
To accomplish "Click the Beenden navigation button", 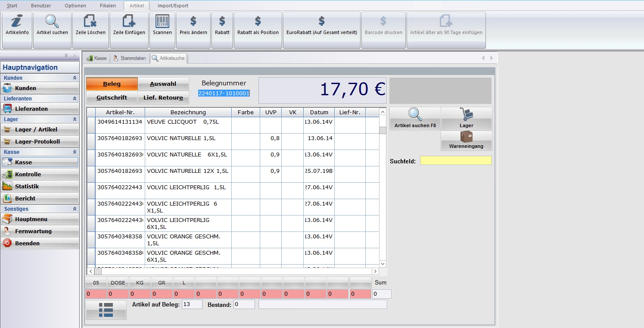I will coord(40,243).
